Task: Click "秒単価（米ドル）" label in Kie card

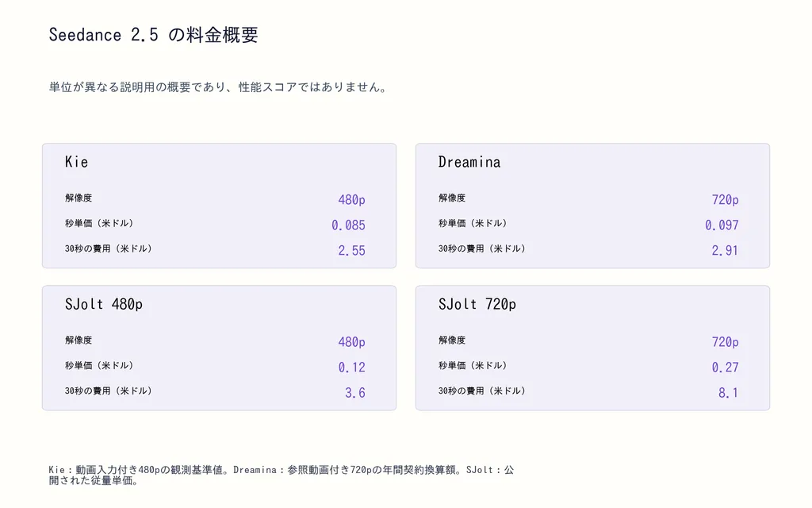Action: pyautogui.click(x=99, y=223)
